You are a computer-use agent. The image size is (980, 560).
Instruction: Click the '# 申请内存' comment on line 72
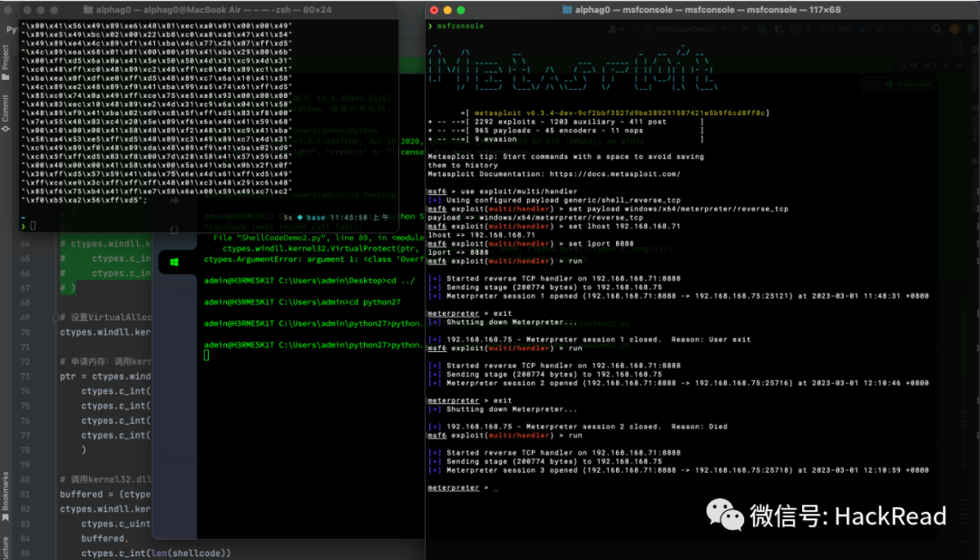(x=105, y=361)
